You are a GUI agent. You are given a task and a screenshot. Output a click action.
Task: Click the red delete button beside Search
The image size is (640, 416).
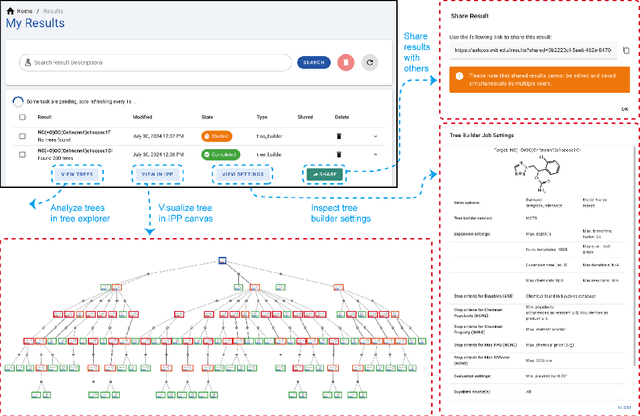point(345,62)
